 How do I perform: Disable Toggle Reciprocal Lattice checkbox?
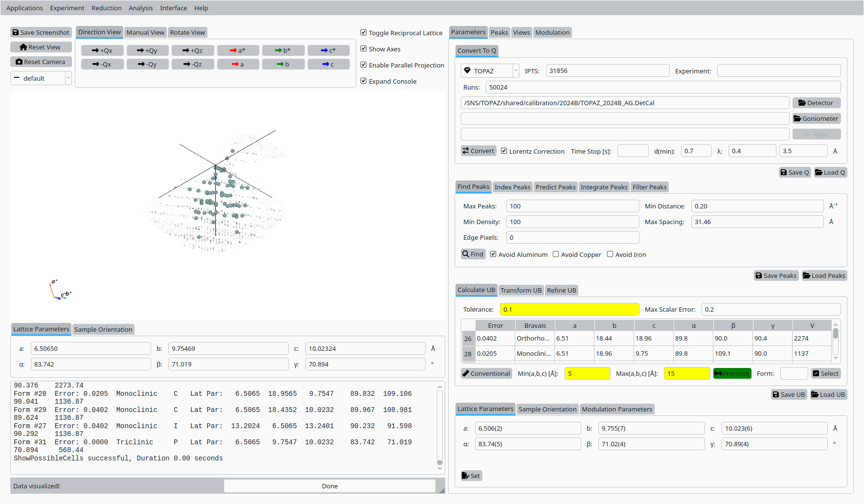[x=364, y=33]
